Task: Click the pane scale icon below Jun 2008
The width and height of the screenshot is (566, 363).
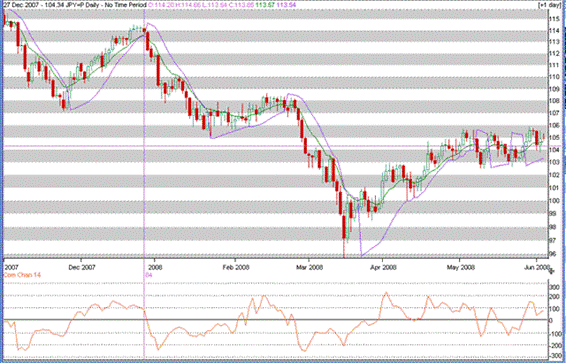Action: point(550,271)
